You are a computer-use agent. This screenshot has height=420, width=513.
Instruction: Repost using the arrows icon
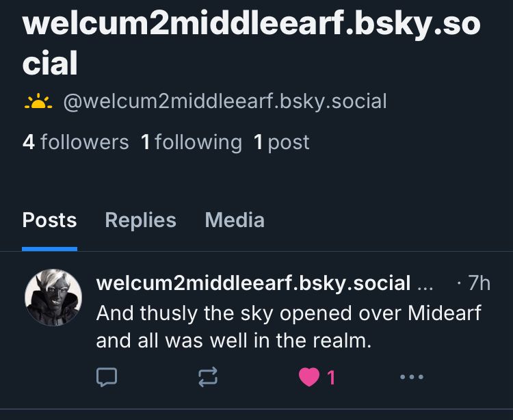click(208, 377)
